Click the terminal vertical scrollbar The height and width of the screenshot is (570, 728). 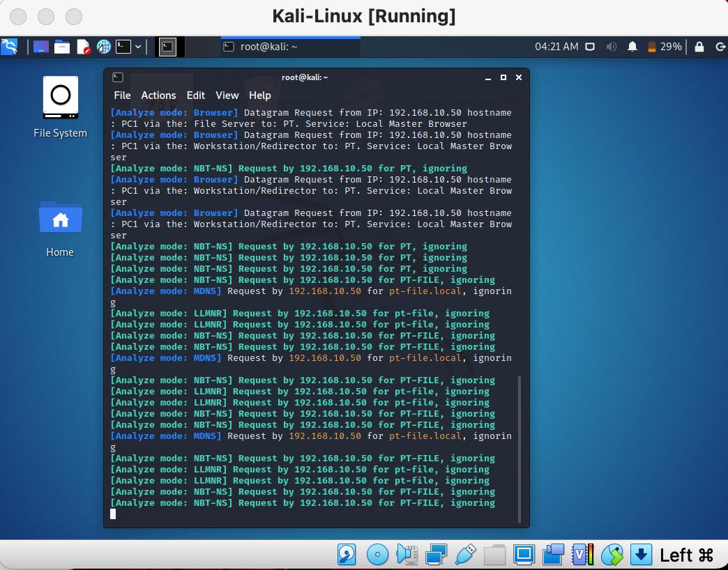[x=519, y=449]
